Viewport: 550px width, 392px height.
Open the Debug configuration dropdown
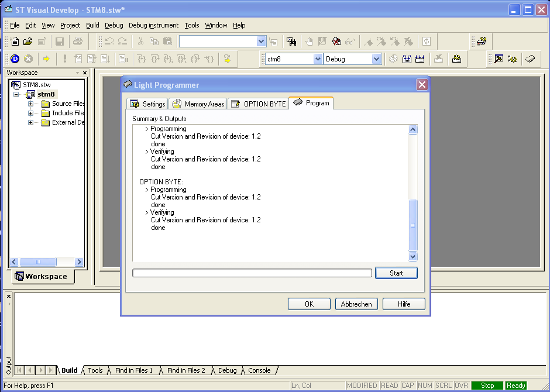376,59
